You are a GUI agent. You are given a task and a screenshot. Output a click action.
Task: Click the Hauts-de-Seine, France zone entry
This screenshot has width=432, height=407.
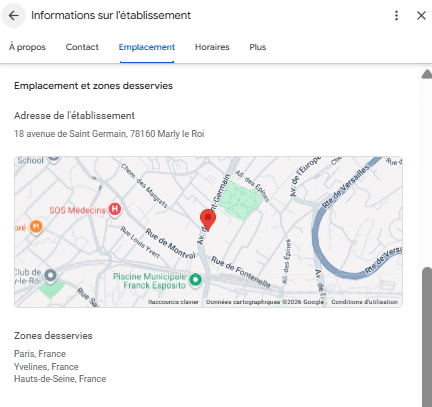coord(60,379)
